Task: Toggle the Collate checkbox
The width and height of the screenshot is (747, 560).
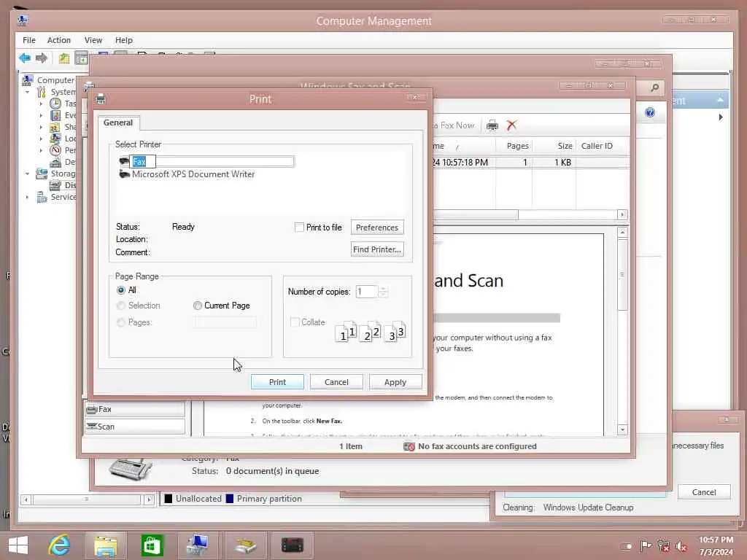Action: (295, 322)
